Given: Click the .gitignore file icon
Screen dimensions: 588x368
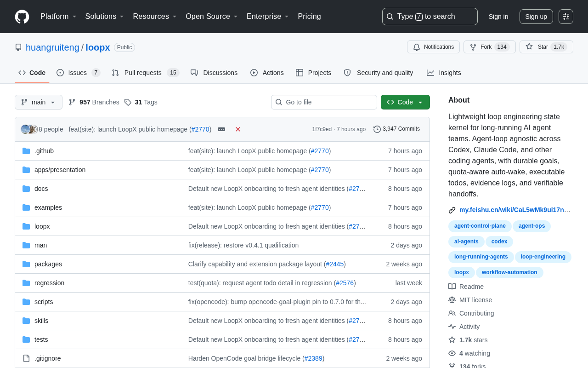Looking at the screenshot, I should 26,358.
